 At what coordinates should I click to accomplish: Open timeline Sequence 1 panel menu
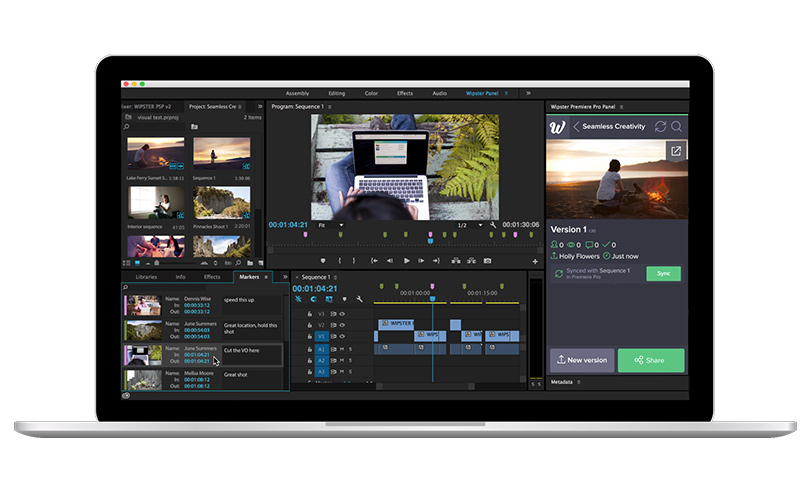pos(335,277)
